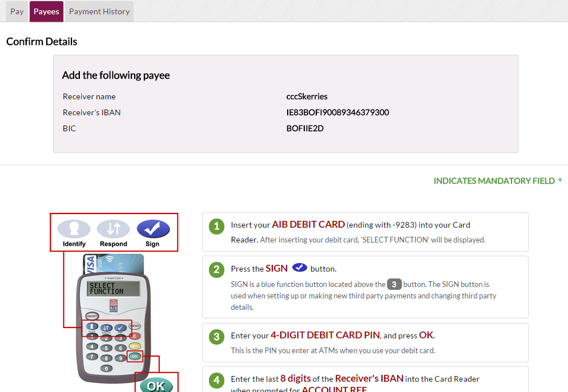Click the AIB logo on the card reader
The width and height of the screenshot is (568, 392).
114,305
